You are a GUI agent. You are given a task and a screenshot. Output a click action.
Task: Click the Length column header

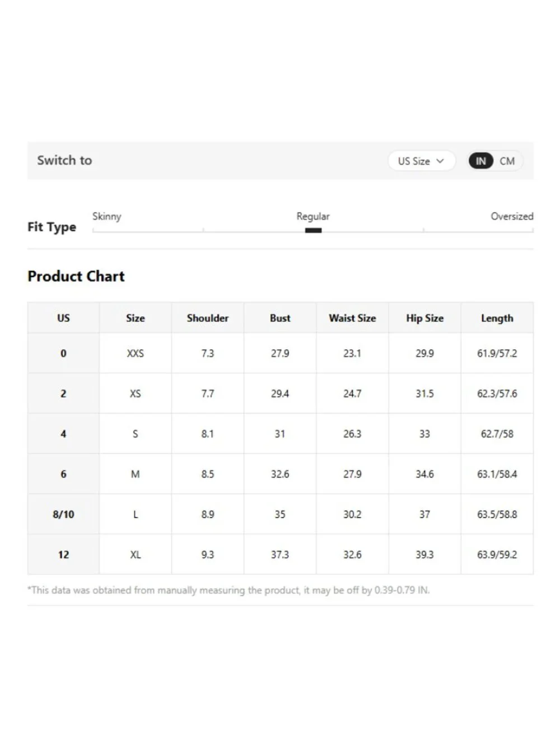click(x=497, y=318)
